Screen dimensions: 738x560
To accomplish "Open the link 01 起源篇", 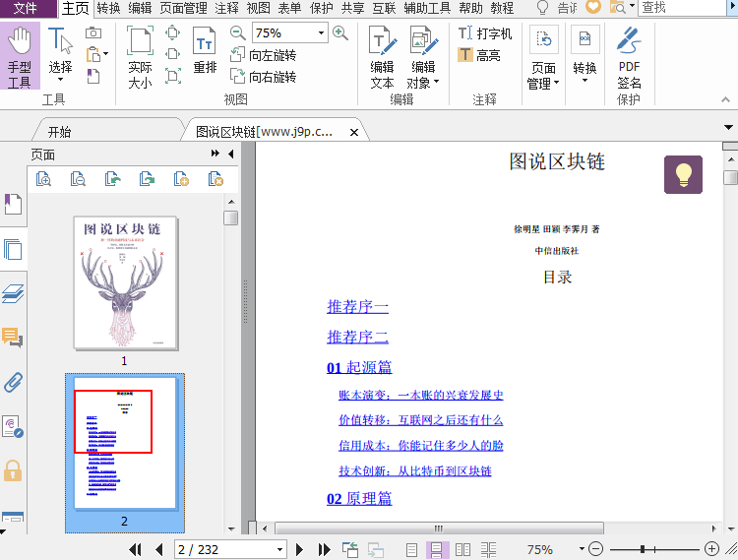I will (x=359, y=367).
